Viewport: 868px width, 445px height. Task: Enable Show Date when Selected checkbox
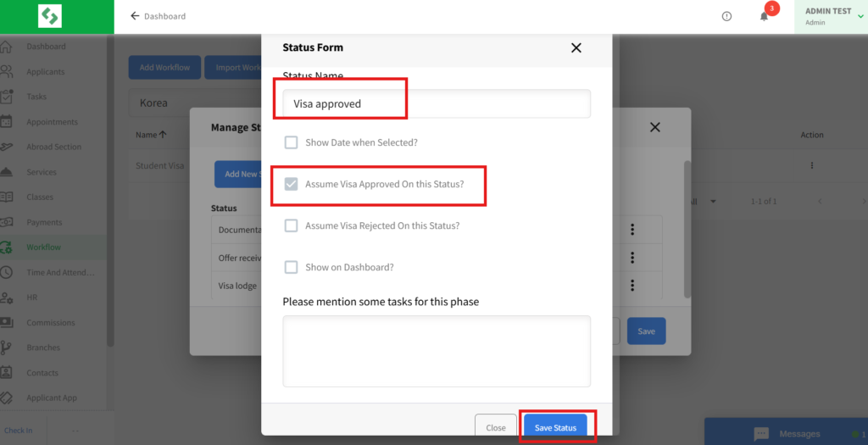pos(291,142)
